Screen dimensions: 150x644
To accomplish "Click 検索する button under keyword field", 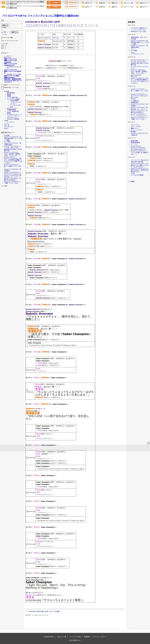I will click(5, 25).
